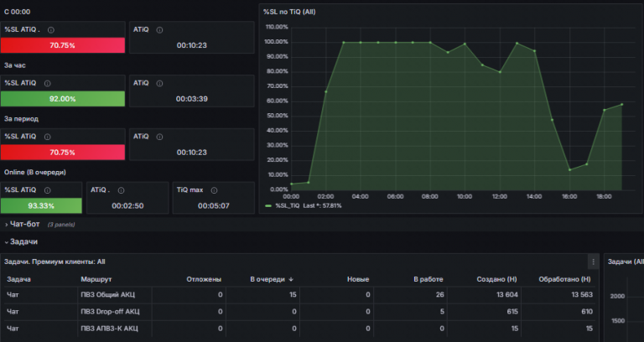Image resolution: width=644 pixels, height=342 pixels.
Task: Click info icon of ATiQ under За период
Action: (160, 137)
